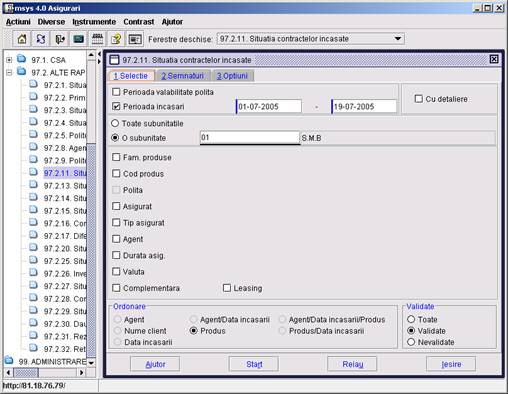Image resolution: width=508 pixels, height=394 pixels.
Task: Check the Fam. produse checkbox
Action: (x=116, y=157)
